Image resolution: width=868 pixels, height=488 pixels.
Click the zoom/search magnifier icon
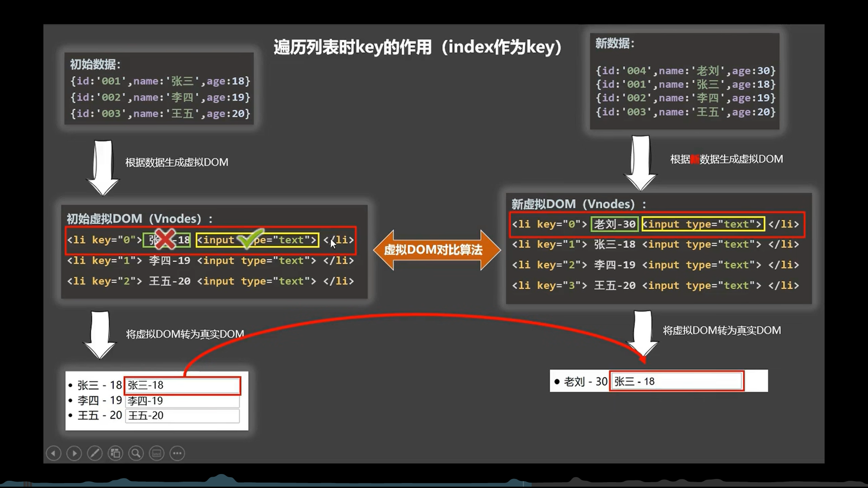136,454
